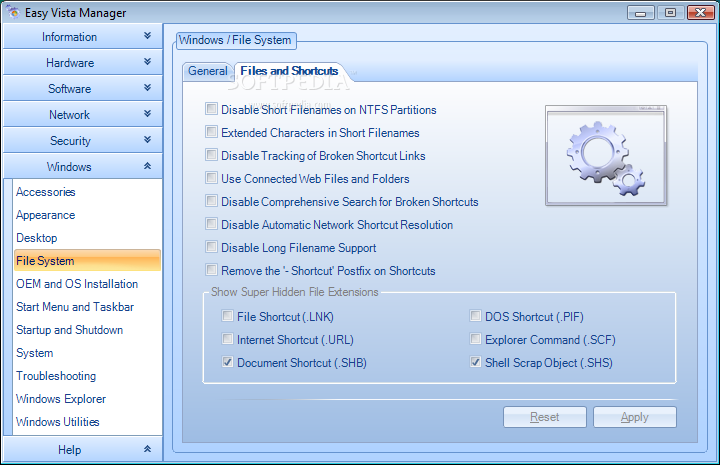Expand the Network section chevron

click(x=147, y=113)
